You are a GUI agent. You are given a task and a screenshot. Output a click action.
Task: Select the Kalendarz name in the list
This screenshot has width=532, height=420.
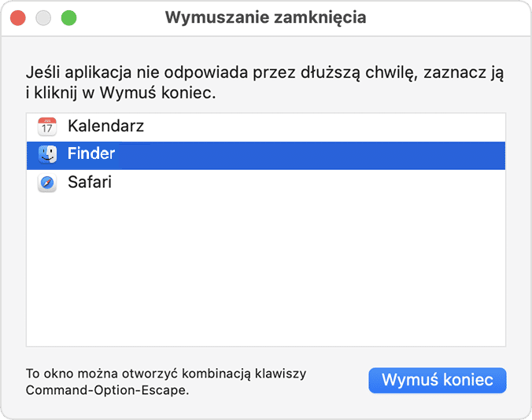pyautogui.click(x=105, y=126)
